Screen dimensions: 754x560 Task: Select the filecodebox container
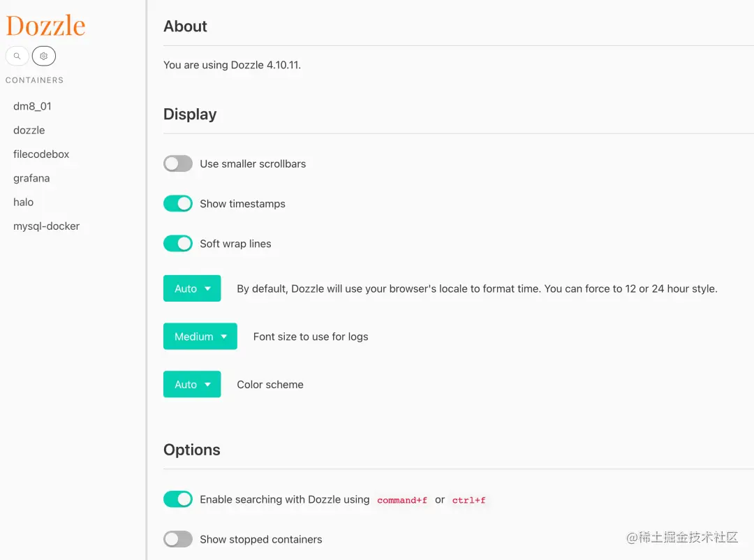coord(41,154)
